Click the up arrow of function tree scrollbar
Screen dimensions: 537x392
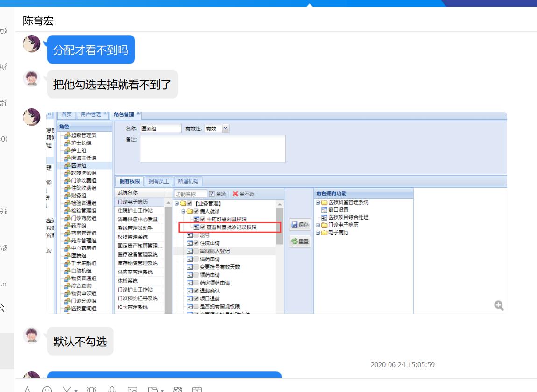pos(279,204)
